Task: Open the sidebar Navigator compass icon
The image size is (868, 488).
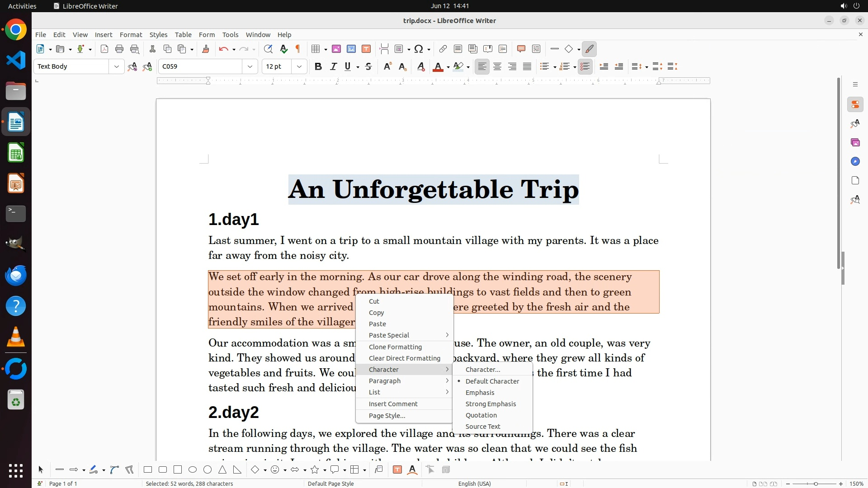Action: (x=855, y=162)
